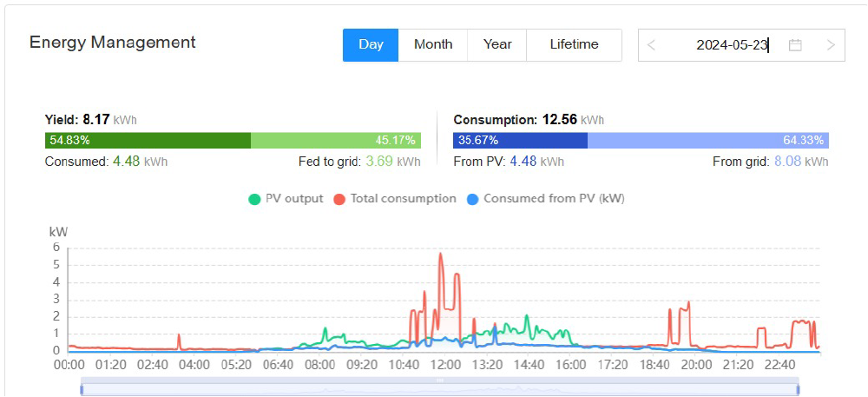
Task: Go to previous day with left arrow
Action: [652, 45]
